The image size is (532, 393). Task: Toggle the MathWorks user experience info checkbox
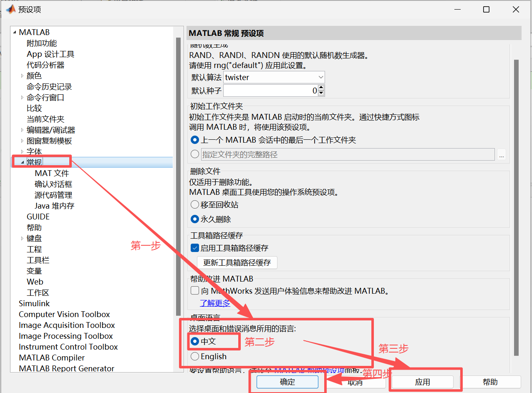click(194, 291)
